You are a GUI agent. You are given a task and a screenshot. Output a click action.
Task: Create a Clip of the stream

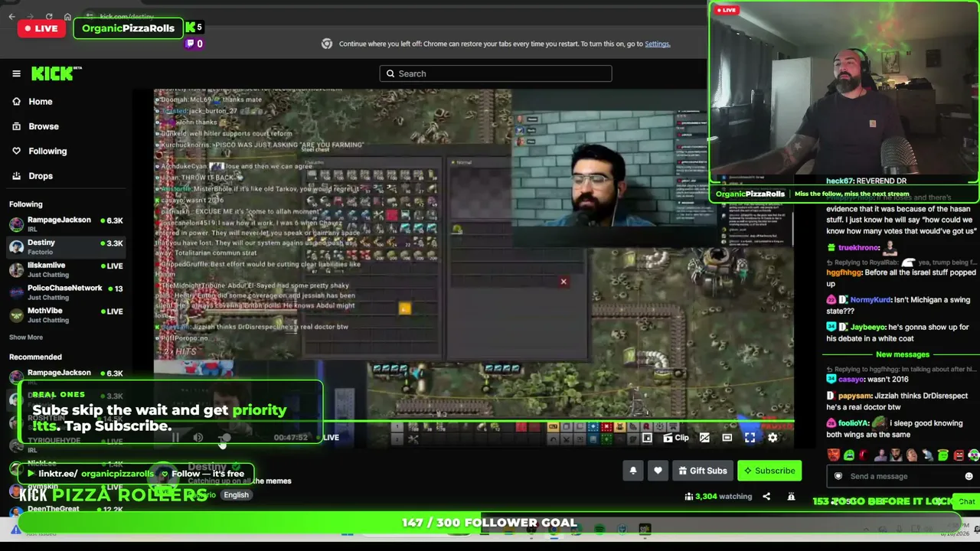676,438
